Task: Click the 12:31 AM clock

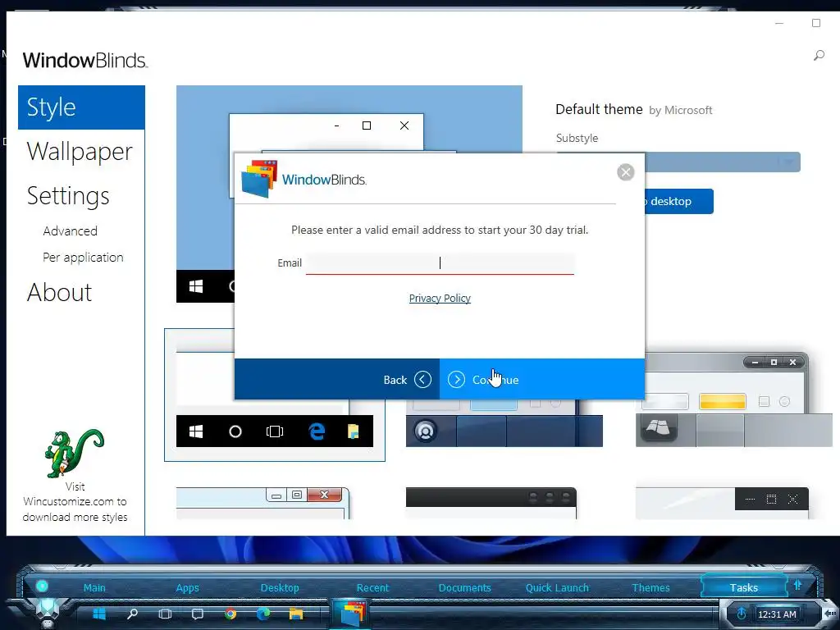Action: pos(777,614)
